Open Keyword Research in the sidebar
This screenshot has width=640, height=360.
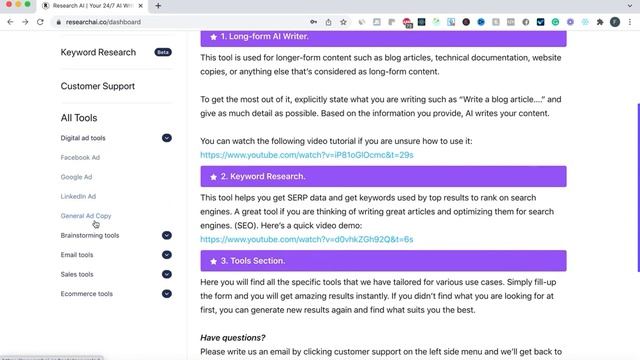point(98,52)
